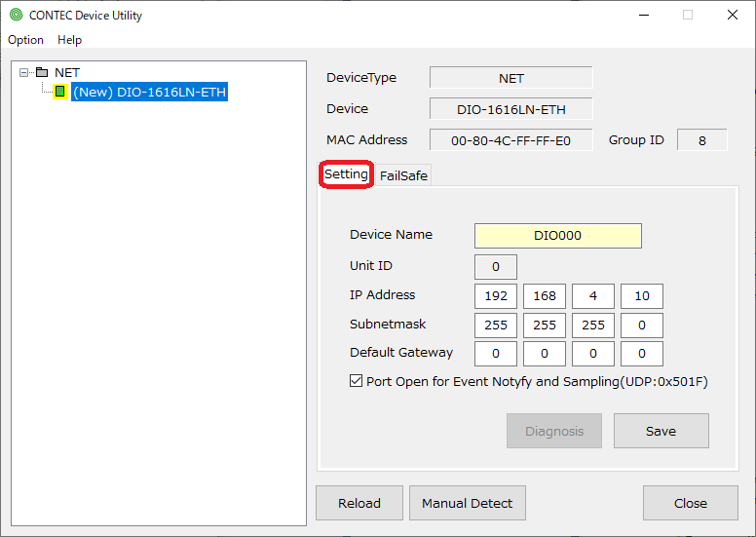The height and width of the screenshot is (537, 756).
Task: Switch to the FailSafe tab
Action: pos(403,175)
